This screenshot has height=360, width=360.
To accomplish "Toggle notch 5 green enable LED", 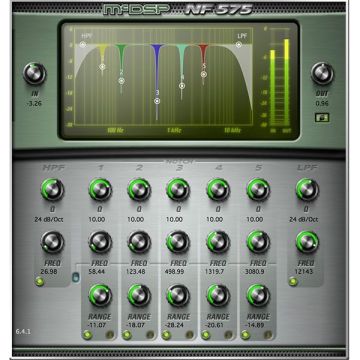I will [x=245, y=335].
